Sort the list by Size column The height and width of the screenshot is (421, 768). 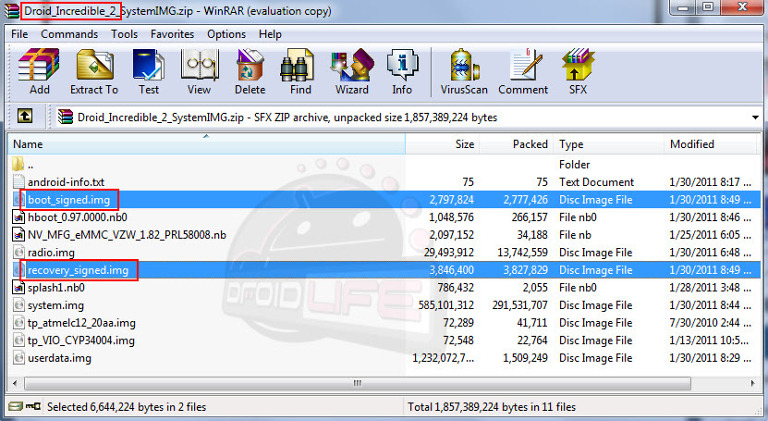pyautogui.click(x=464, y=144)
